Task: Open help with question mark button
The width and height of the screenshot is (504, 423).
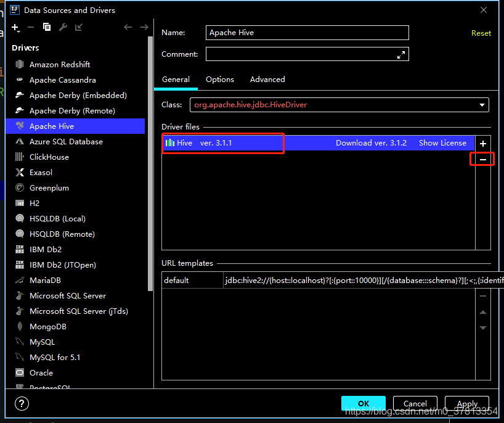Action: (x=22, y=404)
